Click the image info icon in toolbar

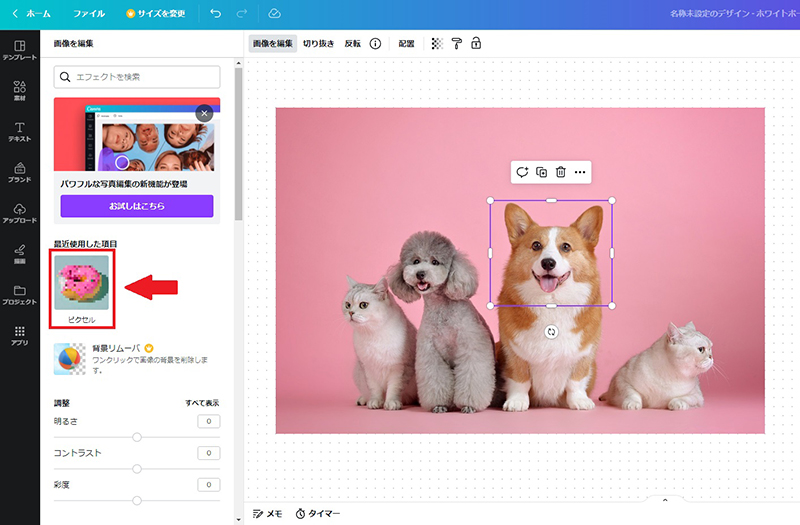pos(375,44)
